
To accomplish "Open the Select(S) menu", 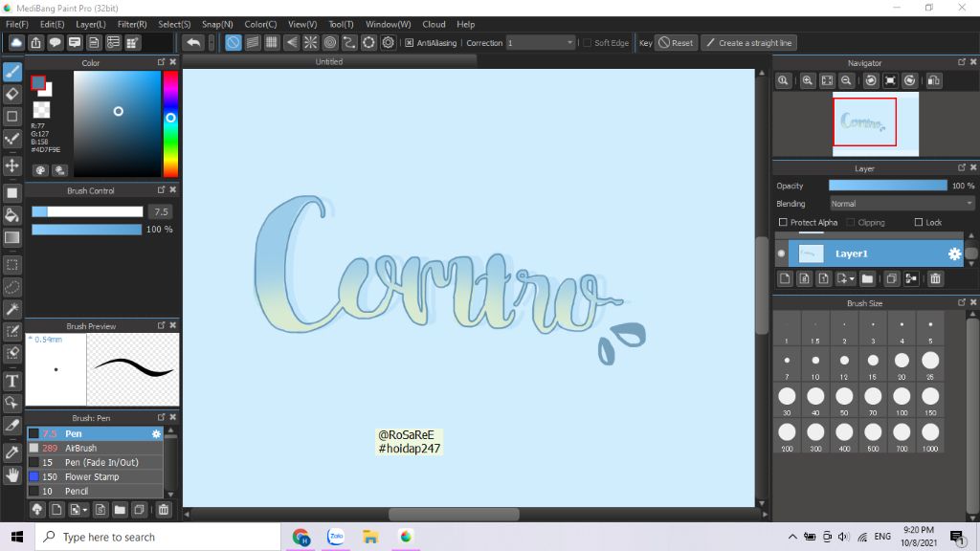I will pos(174,24).
